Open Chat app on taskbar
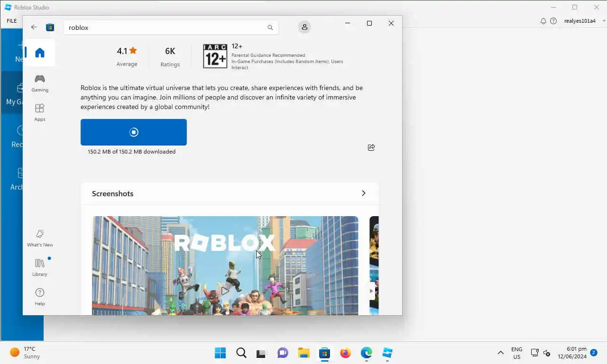607x364 pixels. coord(283,353)
